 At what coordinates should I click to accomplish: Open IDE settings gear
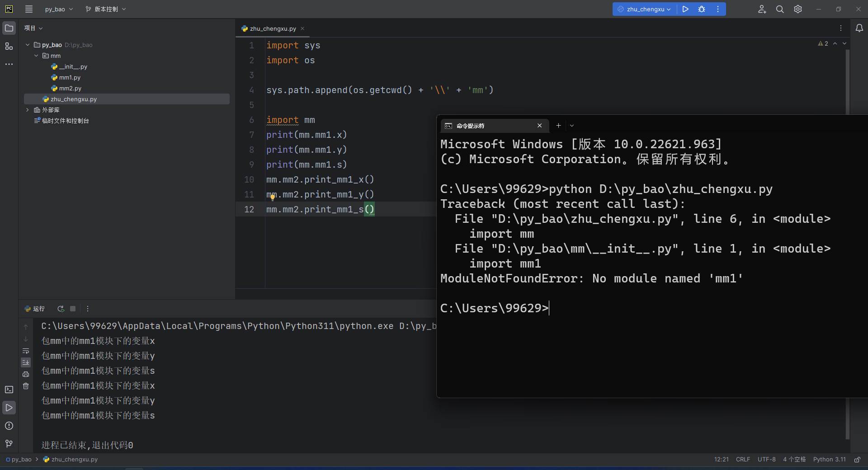[798, 9]
